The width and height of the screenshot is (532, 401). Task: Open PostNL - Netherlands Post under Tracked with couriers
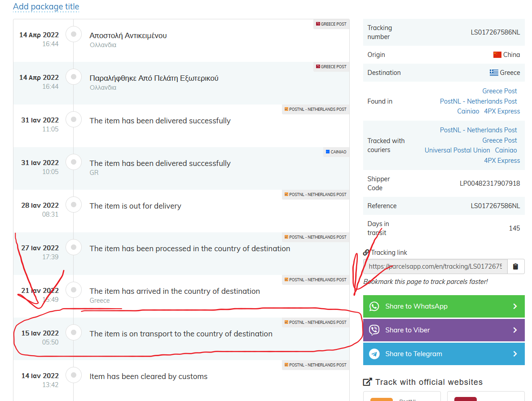point(479,130)
